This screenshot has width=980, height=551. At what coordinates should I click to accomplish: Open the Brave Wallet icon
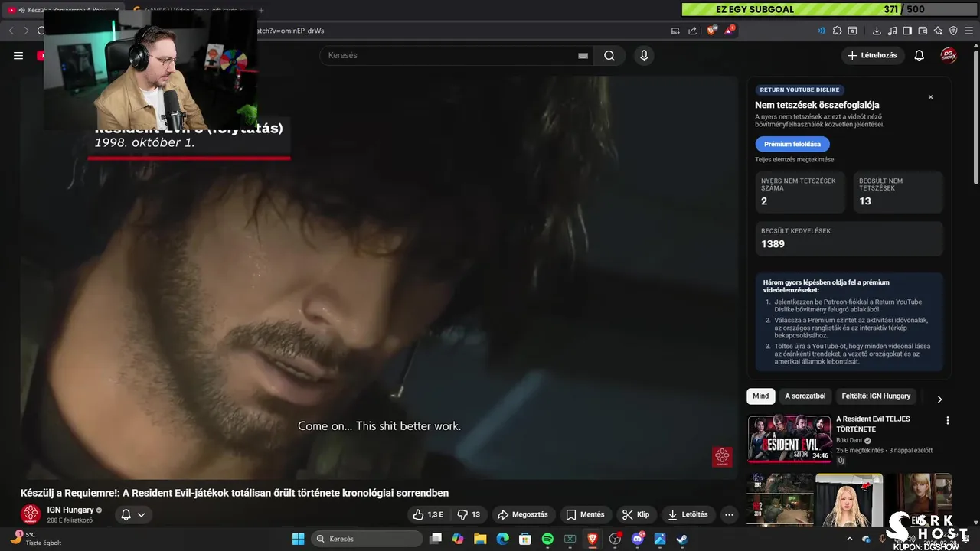923,31
